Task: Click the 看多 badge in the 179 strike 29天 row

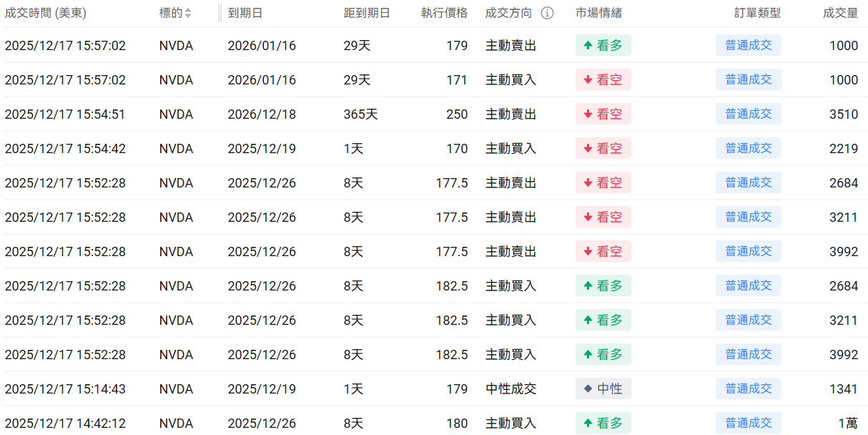Action: pos(603,46)
